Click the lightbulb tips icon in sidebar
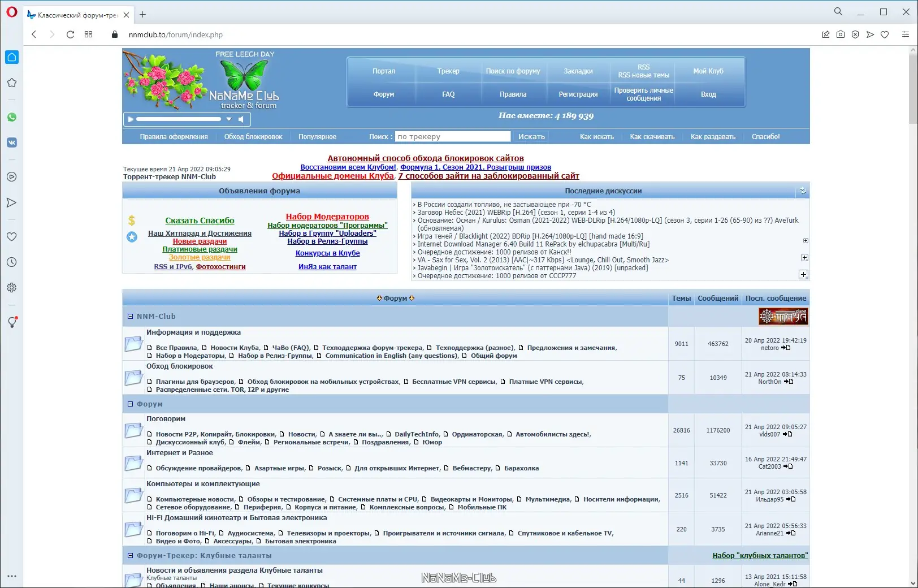918x588 pixels. pos(12,322)
